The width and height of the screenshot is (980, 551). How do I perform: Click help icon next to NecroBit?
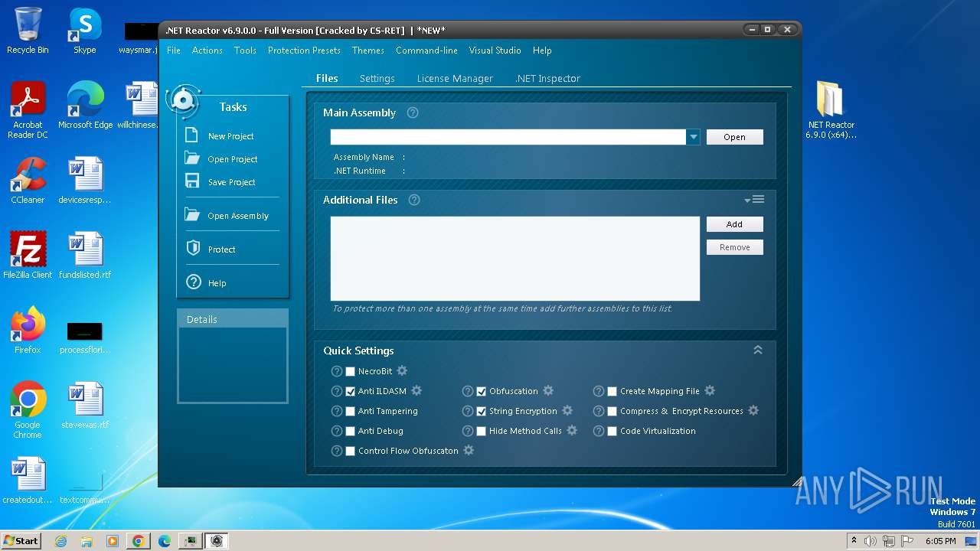337,371
